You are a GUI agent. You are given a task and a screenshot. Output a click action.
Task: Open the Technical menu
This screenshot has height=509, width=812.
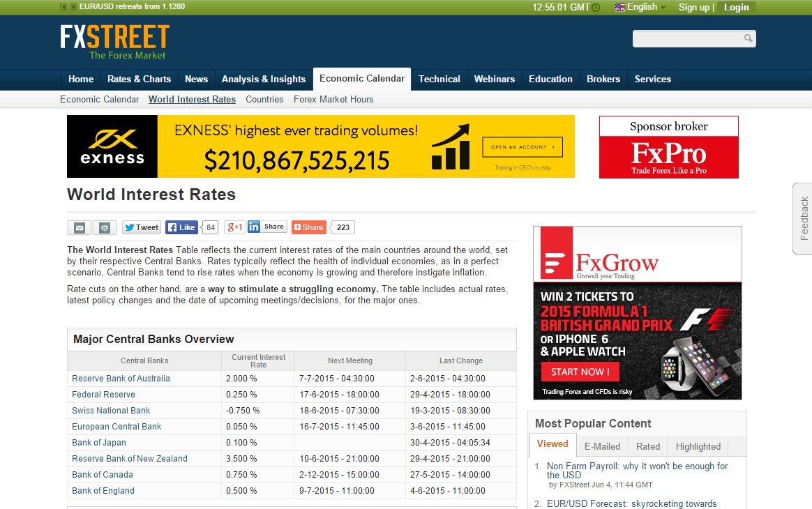pos(439,79)
